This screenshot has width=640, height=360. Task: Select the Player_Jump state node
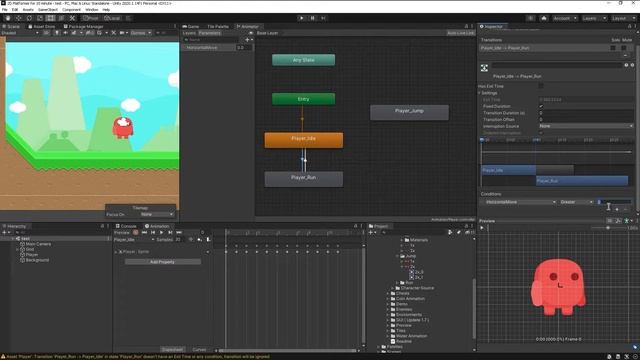pos(409,112)
